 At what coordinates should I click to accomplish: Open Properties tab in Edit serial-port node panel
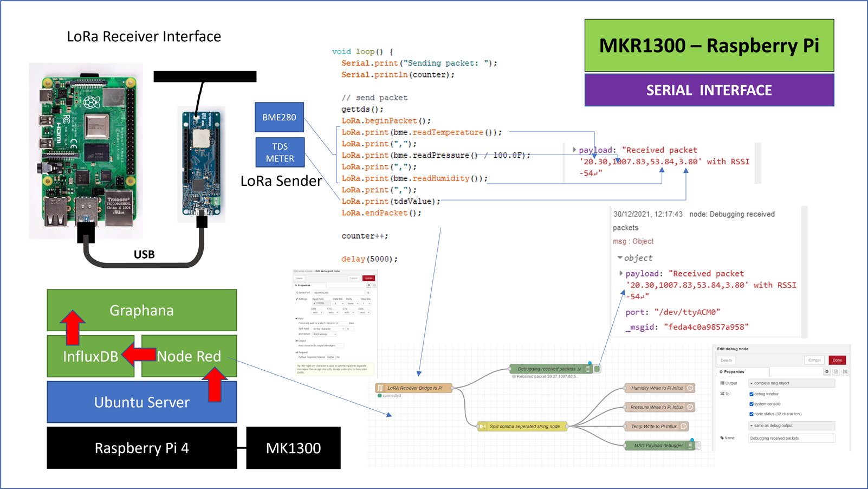(310, 285)
